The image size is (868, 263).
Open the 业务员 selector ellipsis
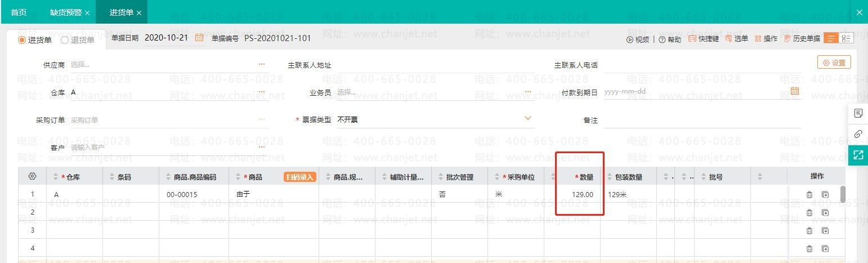(528, 92)
